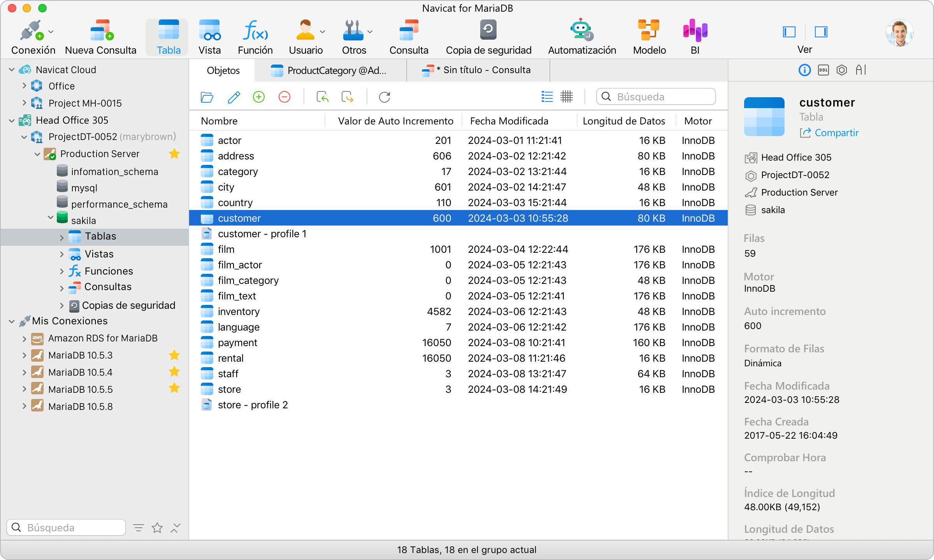Click the sidebar Búsqueda search field
This screenshot has height=560, width=934.
[66, 528]
